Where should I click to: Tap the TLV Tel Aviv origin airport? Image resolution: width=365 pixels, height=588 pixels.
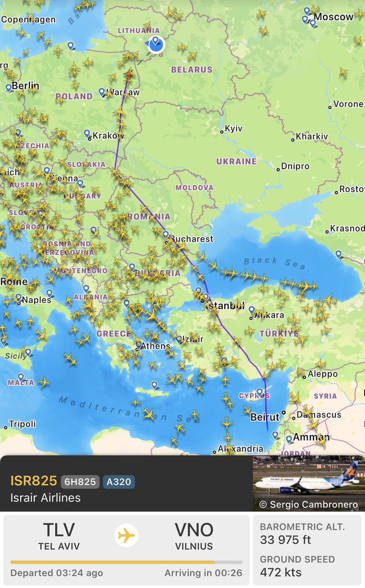pos(59,536)
